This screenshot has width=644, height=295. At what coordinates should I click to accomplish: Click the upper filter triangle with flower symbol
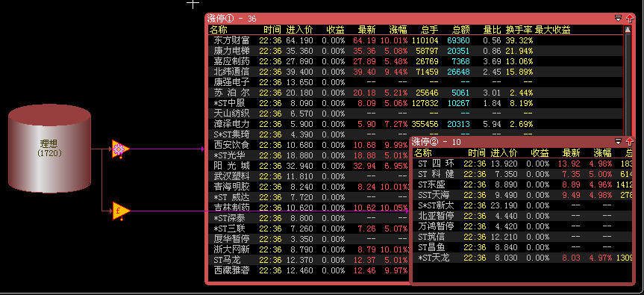(x=120, y=149)
